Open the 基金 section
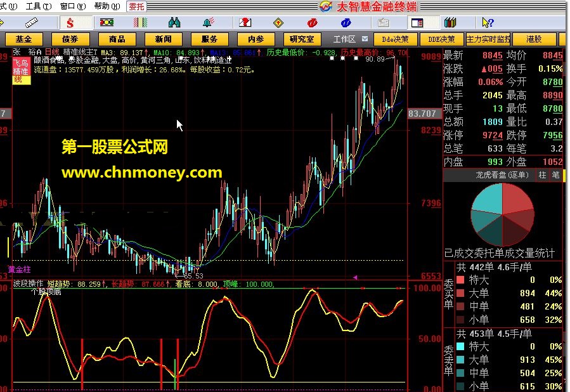The image size is (570, 392). [x=23, y=39]
